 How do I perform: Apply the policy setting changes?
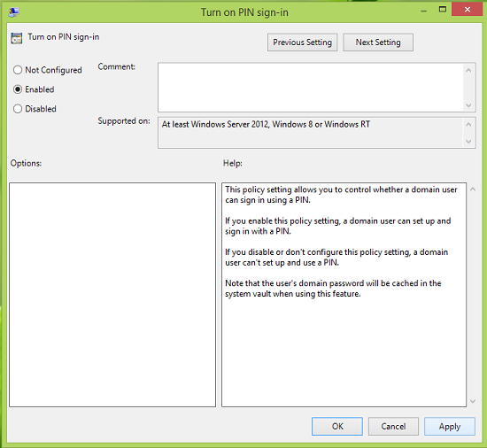click(450, 426)
